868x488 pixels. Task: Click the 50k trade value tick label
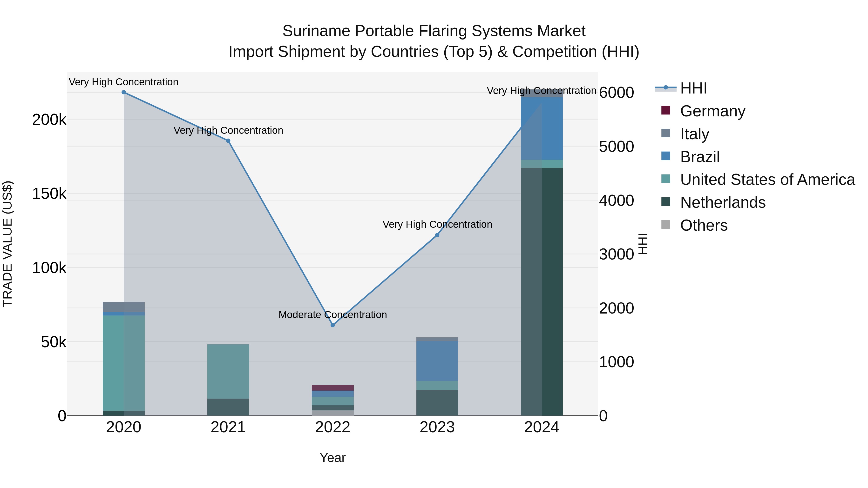point(54,342)
